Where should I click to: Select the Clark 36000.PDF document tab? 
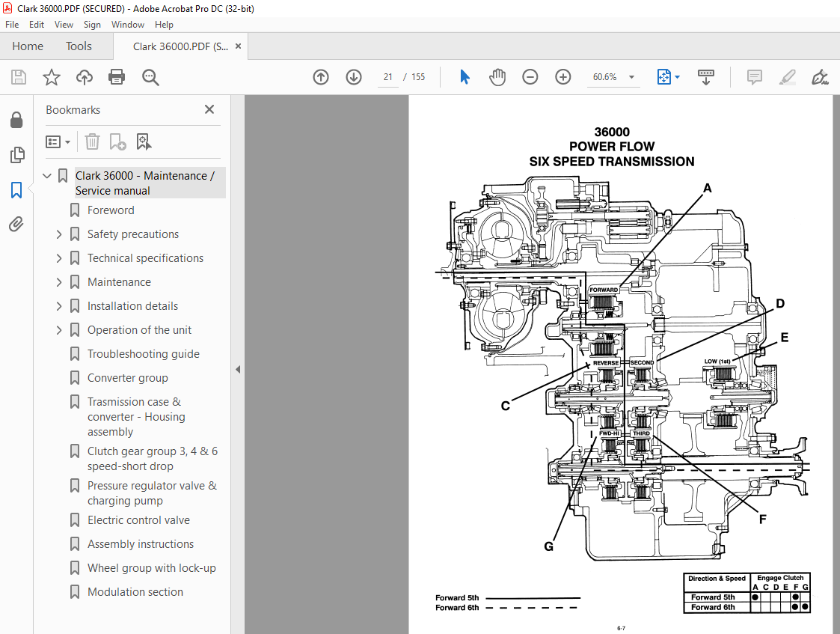pyautogui.click(x=180, y=46)
